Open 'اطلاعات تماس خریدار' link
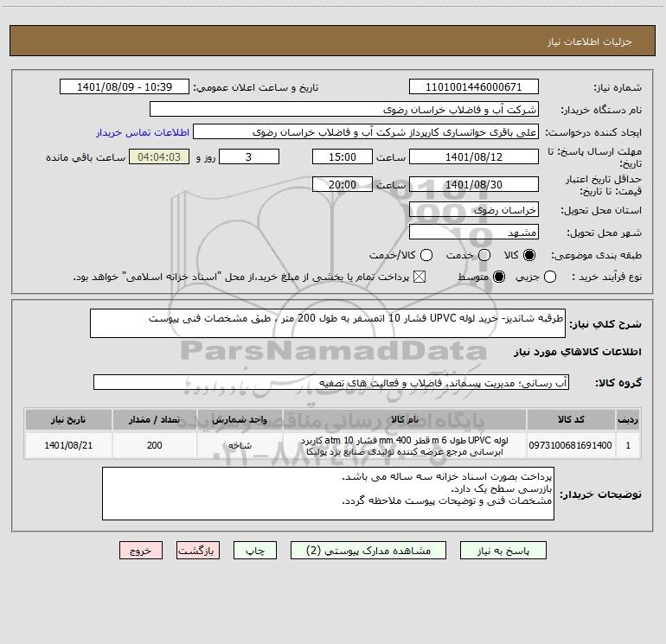Screen dimensions: 666x644 click(x=143, y=132)
